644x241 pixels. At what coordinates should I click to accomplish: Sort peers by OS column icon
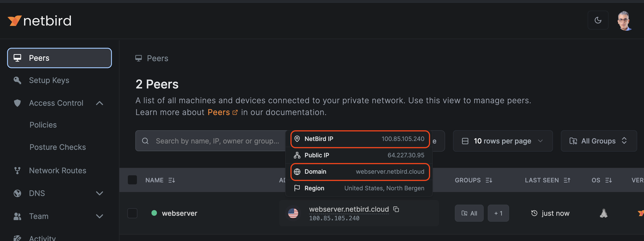(x=609, y=180)
